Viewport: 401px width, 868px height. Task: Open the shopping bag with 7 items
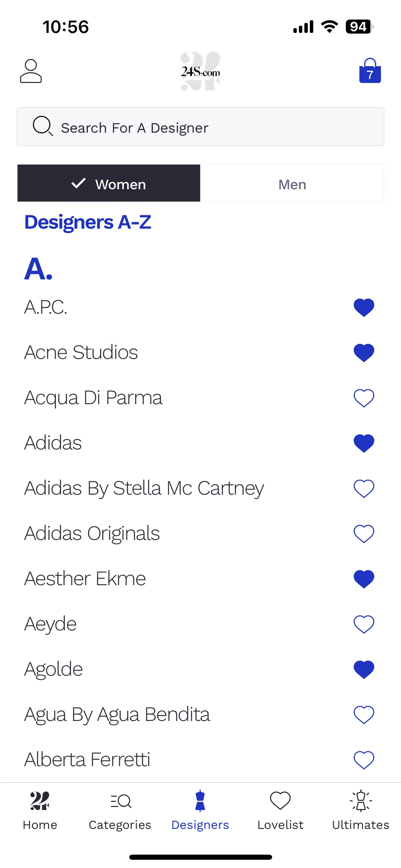[370, 71]
